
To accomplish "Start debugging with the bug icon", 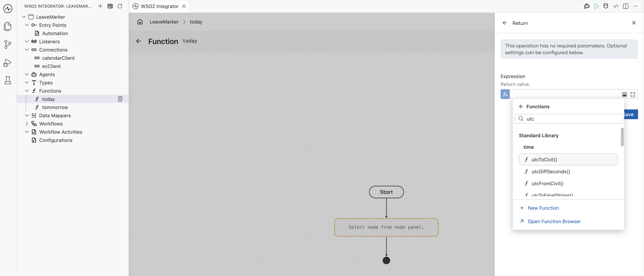I will pyautogui.click(x=606, y=6).
